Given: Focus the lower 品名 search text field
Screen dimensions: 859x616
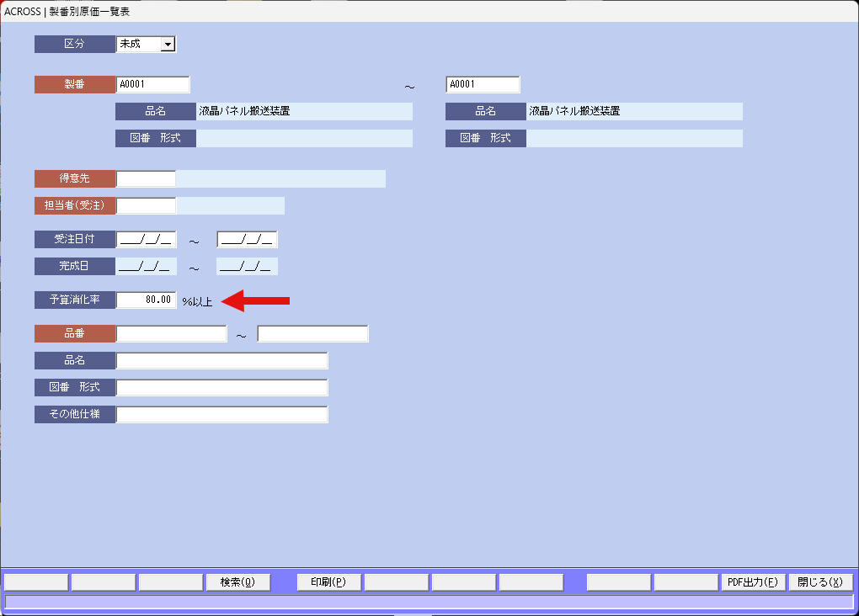Looking at the screenshot, I should point(221,361).
